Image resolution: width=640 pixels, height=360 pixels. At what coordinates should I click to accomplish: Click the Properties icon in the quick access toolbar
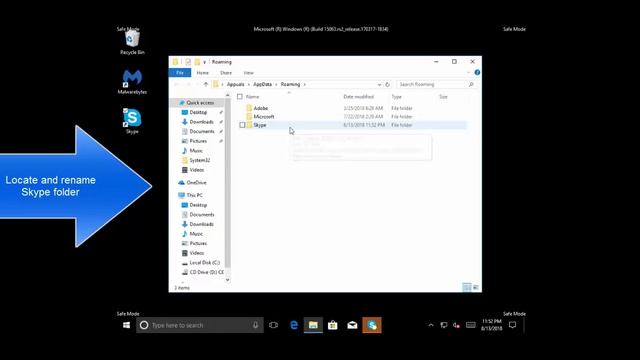pos(188,62)
